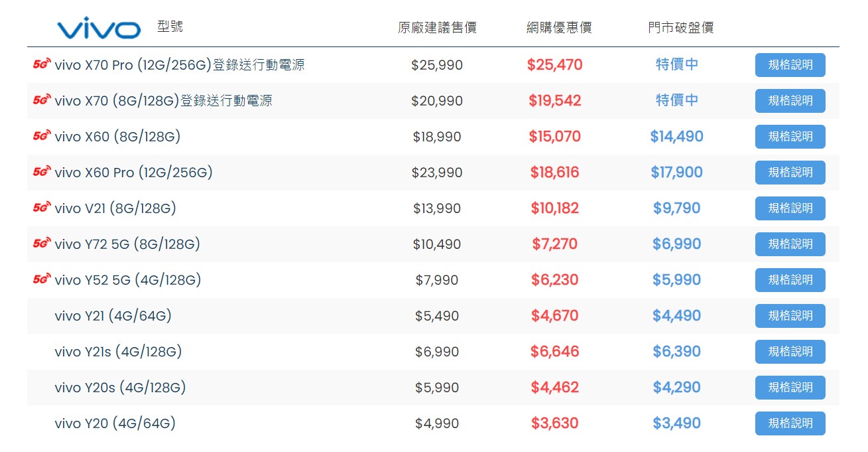Image resolution: width=868 pixels, height=452 pixels.
Task: Click 特價中 in the vivo X70 (8G/128G) row
Action: tap(677, 100)
